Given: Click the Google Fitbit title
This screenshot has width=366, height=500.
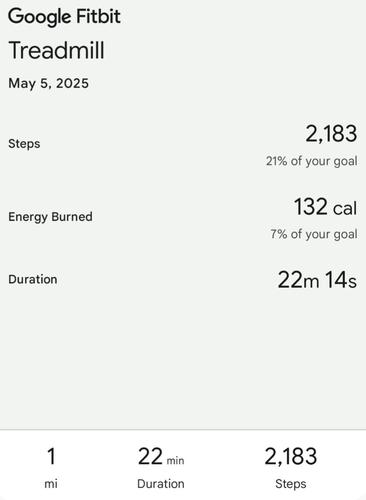Looking at the screenshot, I should [x=64, y=17].
